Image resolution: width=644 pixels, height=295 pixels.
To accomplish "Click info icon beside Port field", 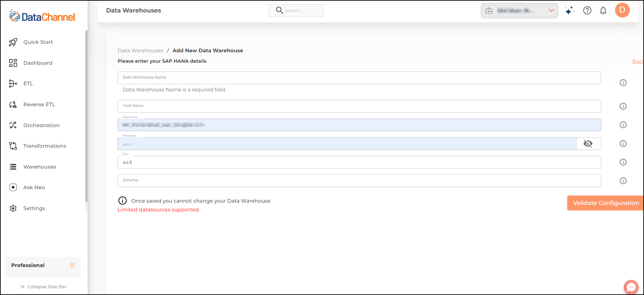I will tap(623, 162).
